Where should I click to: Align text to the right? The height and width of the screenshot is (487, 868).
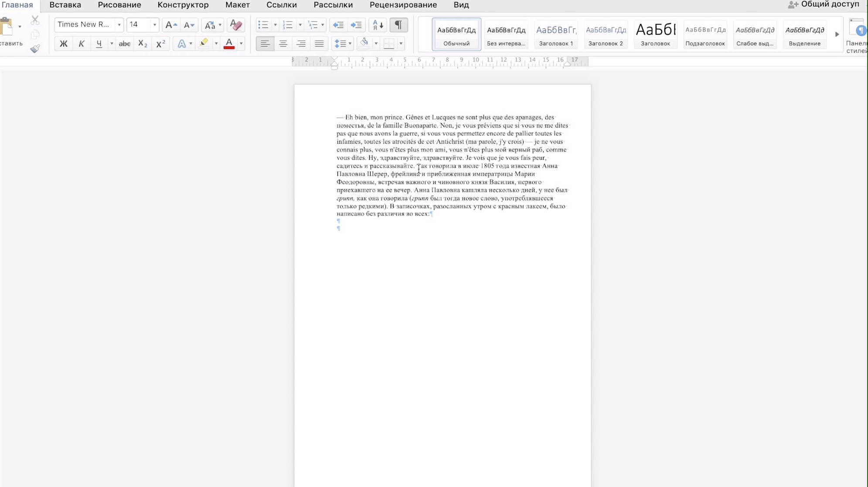point(301,44)
